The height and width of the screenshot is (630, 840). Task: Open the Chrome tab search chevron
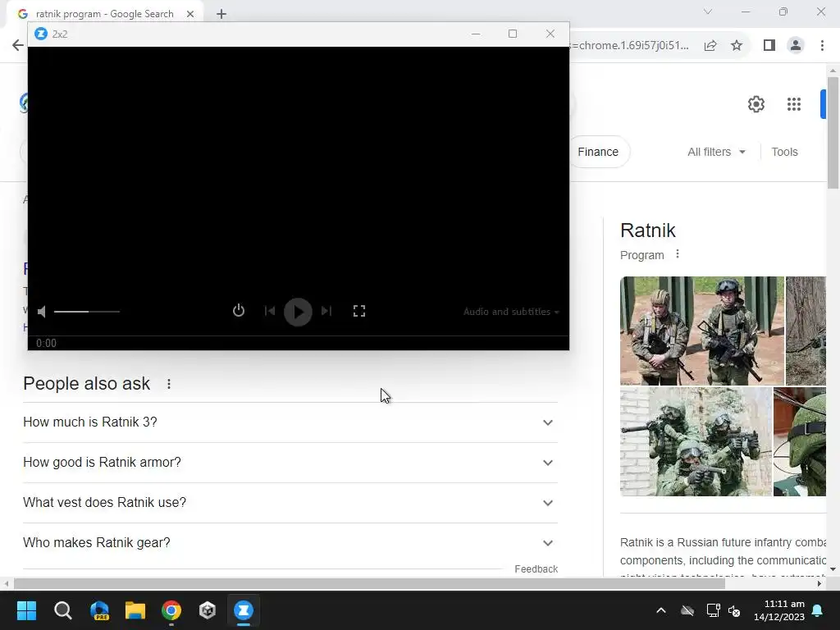click(708, 11)
